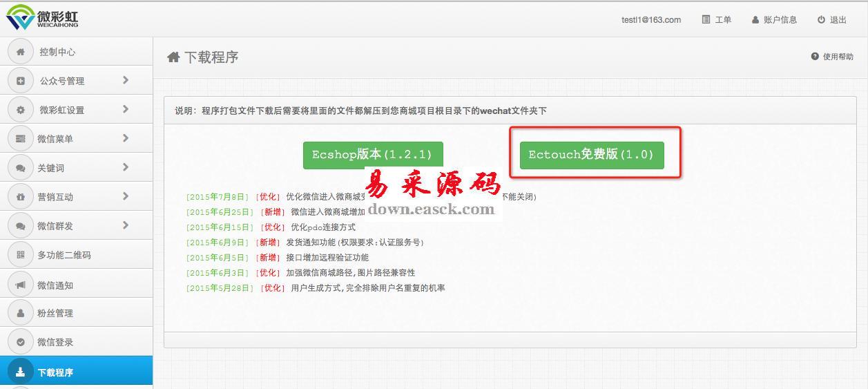Click the home icon in 下载程序 heading

(x=173, y=57)
